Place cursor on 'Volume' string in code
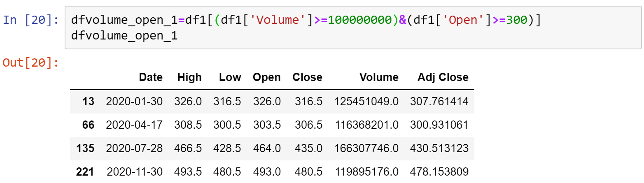This screenshot has width=644, height=183. point(282,20)
